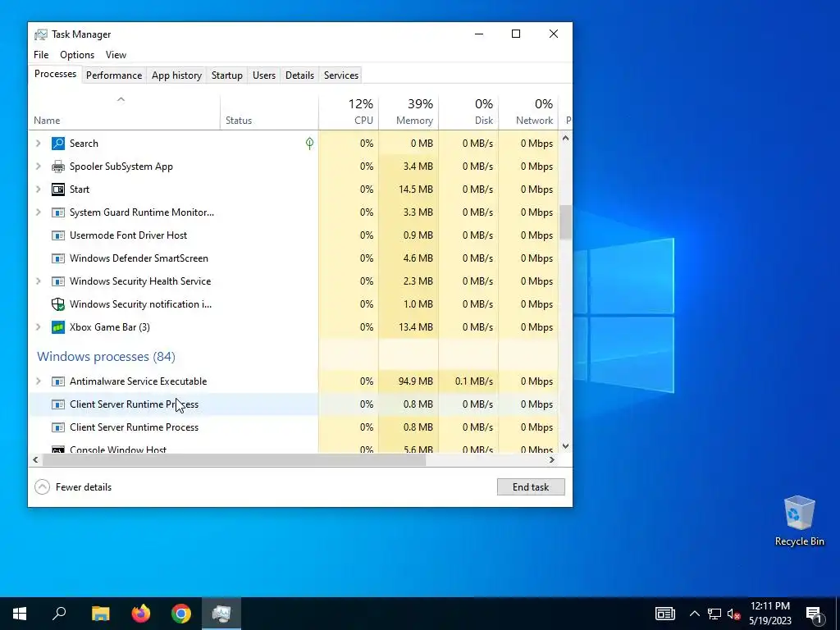Open taskbar search magnifier
This screenshot has width=840, height=630.
pyautogui.click(x=59, y=614)
